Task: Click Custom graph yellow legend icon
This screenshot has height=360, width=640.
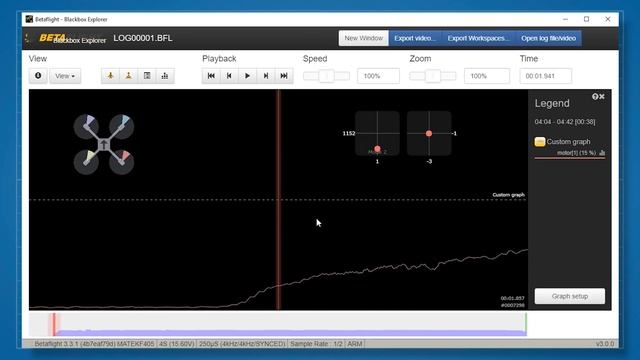Action: 540,142
